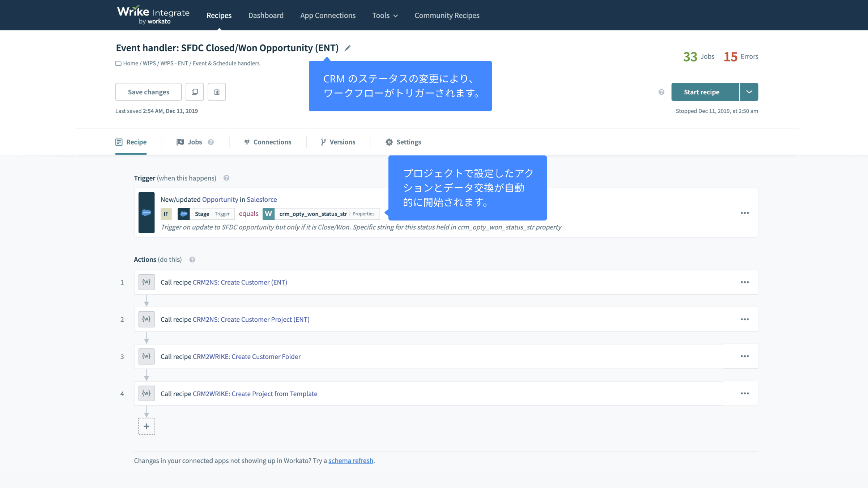Screen dimensions: 868x488
Task: Click the help icon next to the Jobs tab
Action: (x=211, y=142)
